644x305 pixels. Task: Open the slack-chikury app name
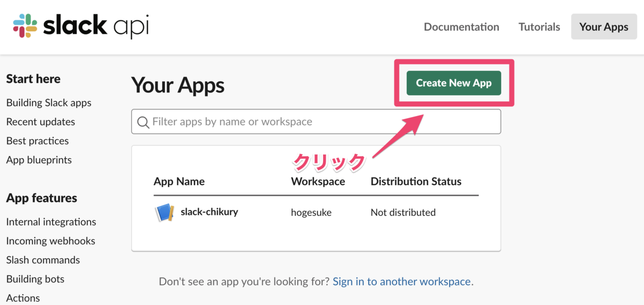tap(209, 212)
